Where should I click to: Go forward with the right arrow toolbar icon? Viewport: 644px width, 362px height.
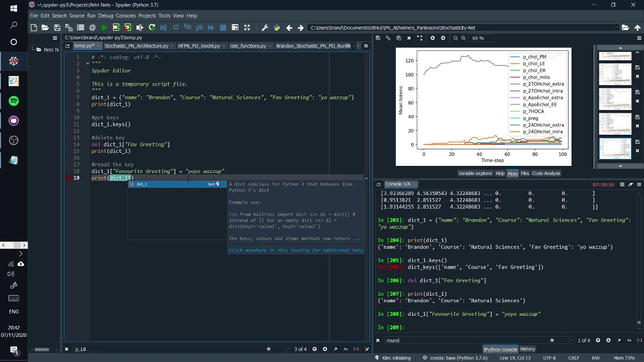click(300, 28)
